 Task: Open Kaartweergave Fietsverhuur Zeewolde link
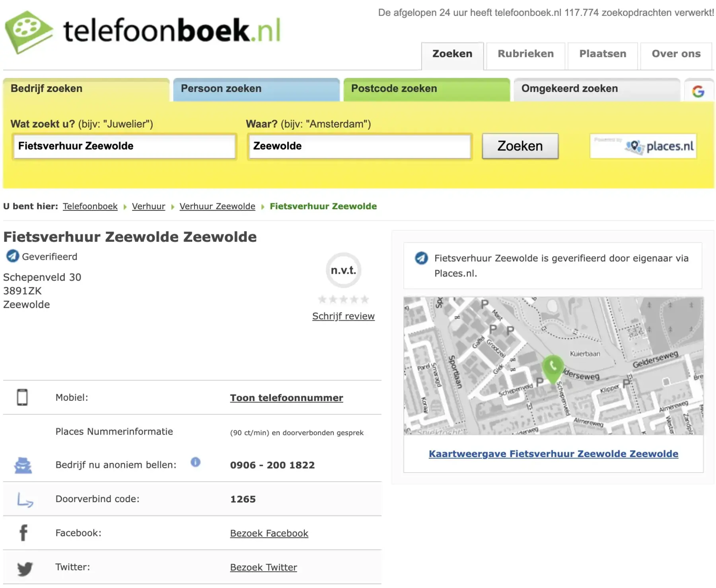[553, 454]
